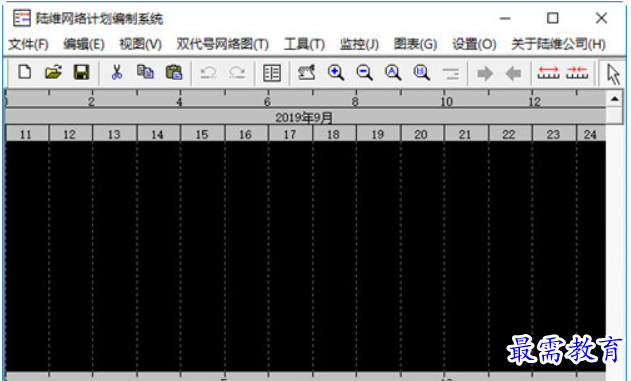
Task: Select day 18 column header
Action: tap(334, 134)
